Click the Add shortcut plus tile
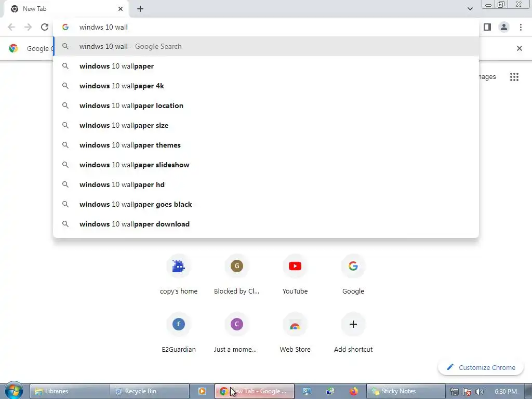Image resolution: width=532 pixels, height=399 pixels. [x=353, y=332]
